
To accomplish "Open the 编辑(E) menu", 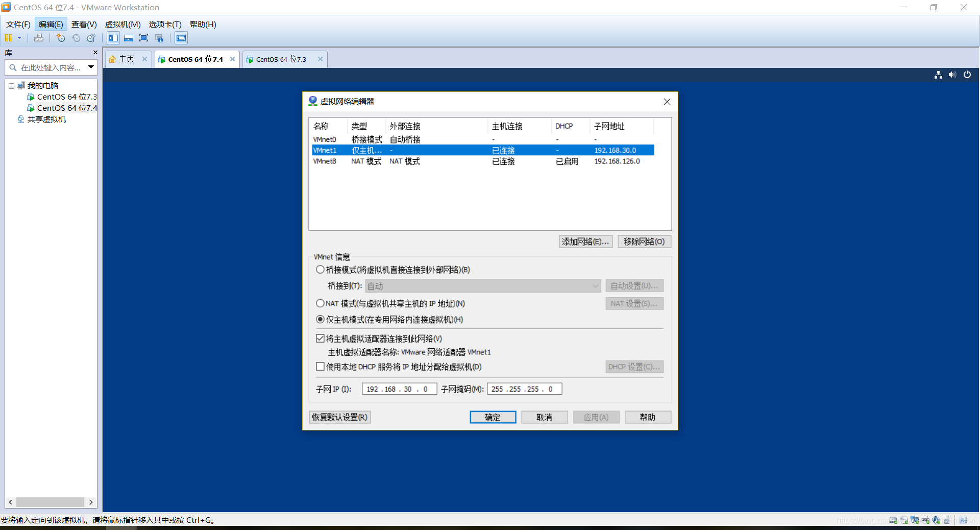I will [51, 24].
